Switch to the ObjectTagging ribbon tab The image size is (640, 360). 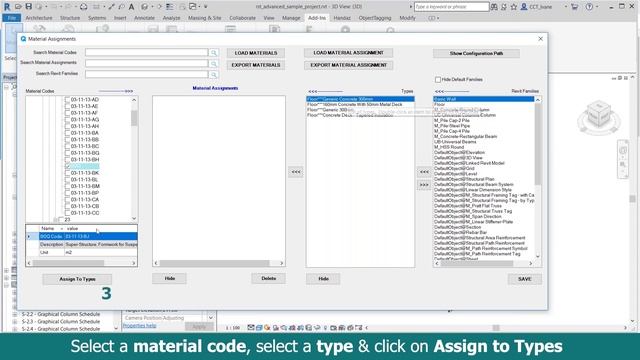pyautogui.click(x=375, y=18)
